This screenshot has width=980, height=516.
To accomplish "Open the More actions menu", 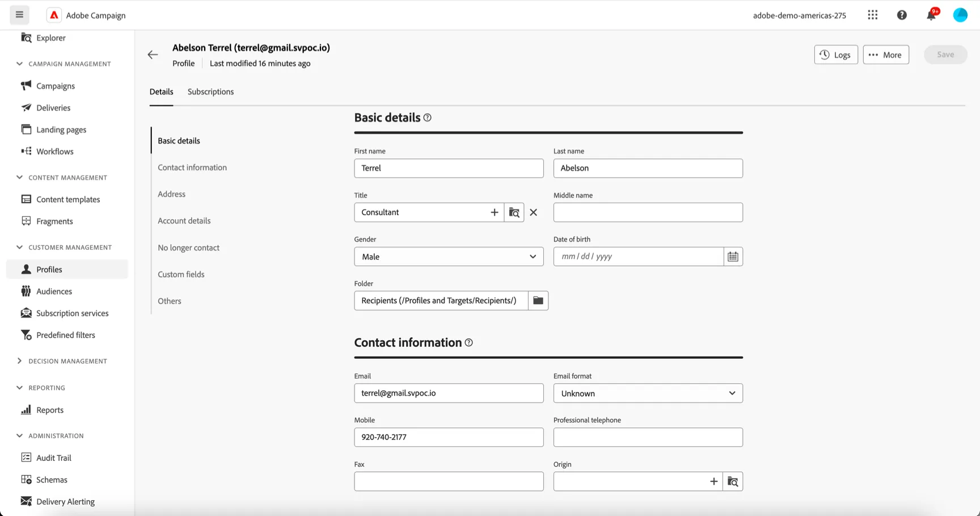I will click(886, 54).
